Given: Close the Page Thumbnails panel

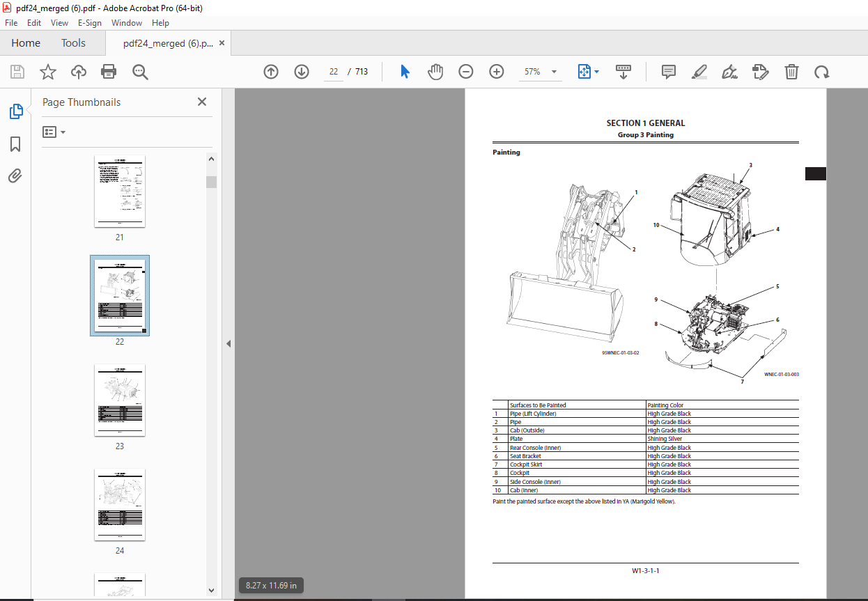Looking at the screenshot, I should [x=202, y=102].
